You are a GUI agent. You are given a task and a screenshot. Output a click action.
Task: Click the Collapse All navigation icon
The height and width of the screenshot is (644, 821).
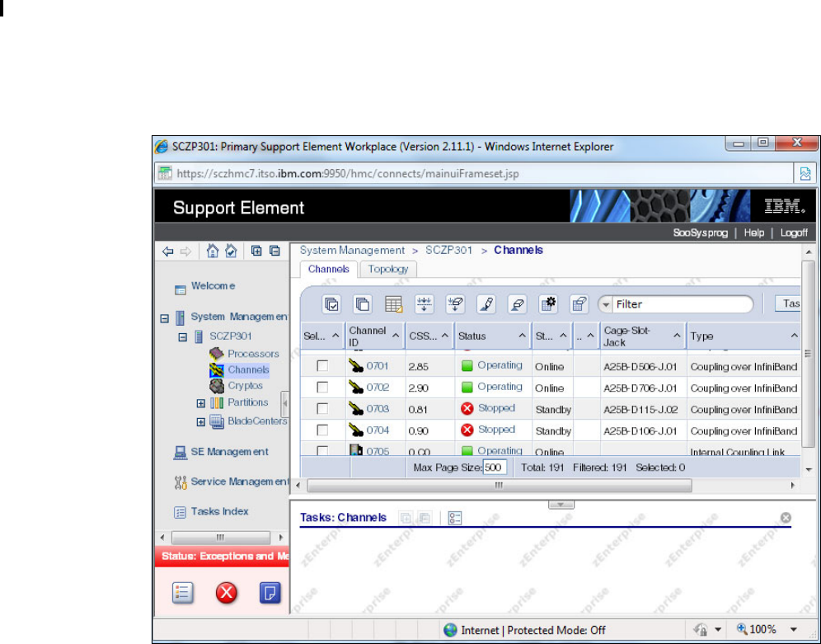pyautogui.click(x=274, y=251)
